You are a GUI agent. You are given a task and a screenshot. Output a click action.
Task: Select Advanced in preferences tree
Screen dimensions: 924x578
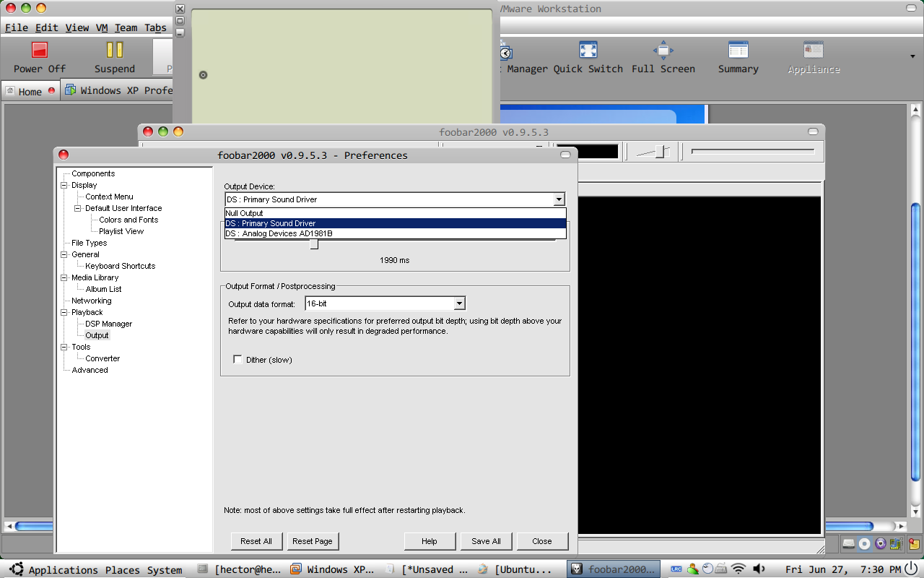[x=90, y=370]
